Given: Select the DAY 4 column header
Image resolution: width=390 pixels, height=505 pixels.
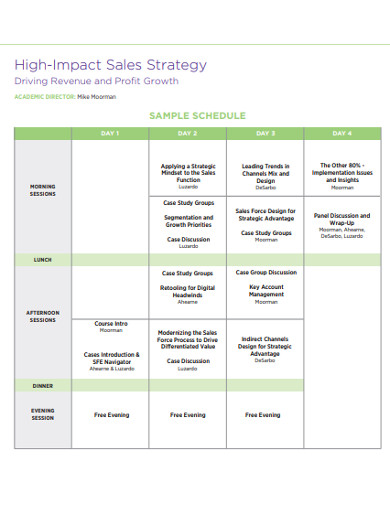Looking at the screenshot, I should click(x=342, y=133).
